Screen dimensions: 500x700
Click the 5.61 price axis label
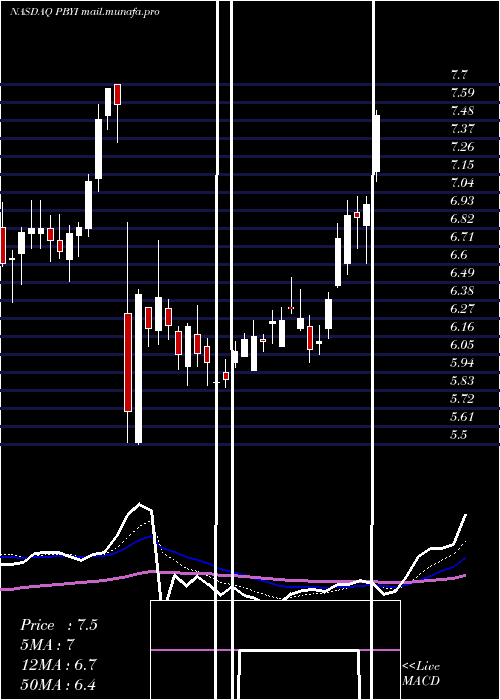[462, 417]
